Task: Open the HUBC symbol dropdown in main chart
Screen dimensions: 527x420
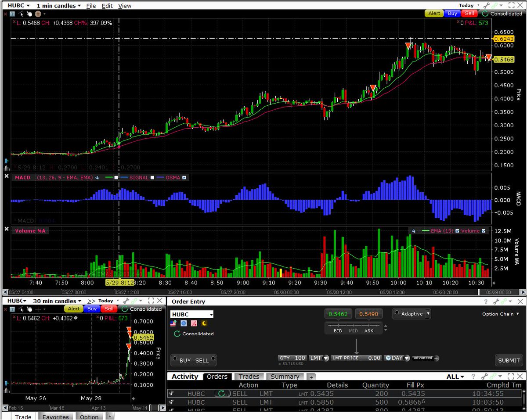Action: tap(18, 6)
